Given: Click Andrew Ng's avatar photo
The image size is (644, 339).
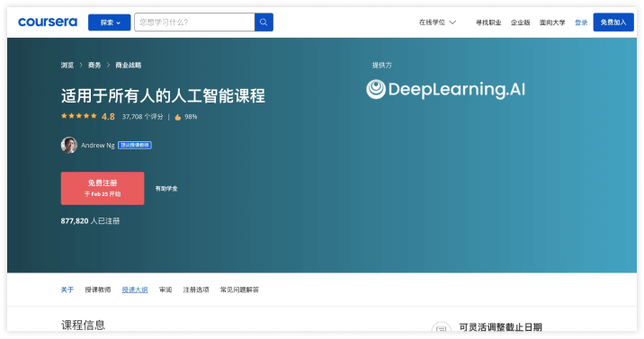Looking at the screenshot, I should click(69, 145).
